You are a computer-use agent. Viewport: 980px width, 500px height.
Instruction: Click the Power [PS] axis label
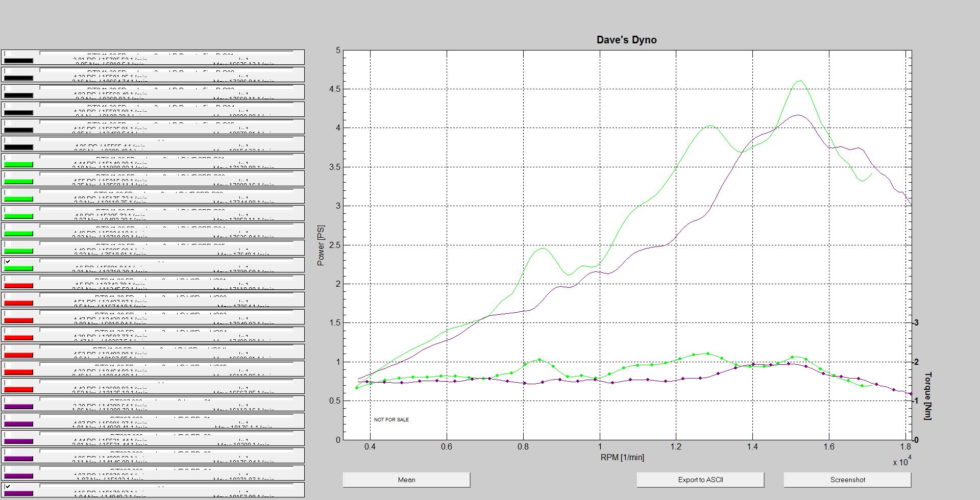(x=321, y=245)
